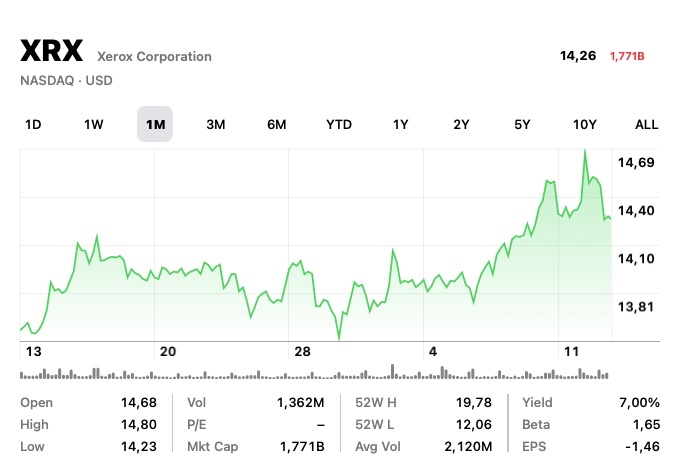Click the Avg Vol label

click(378, 446)
